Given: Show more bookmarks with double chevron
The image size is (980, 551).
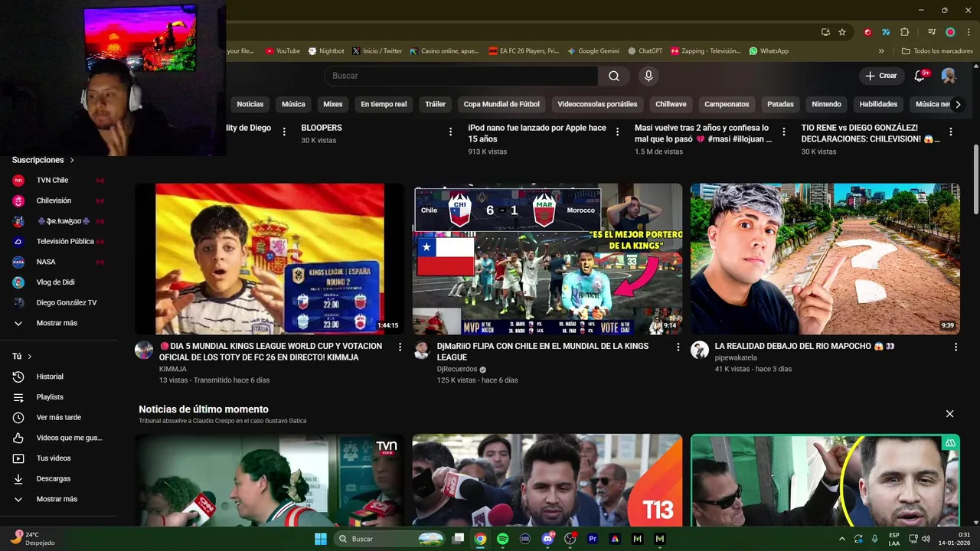Looking at the screenshot, I should point(881,51).
